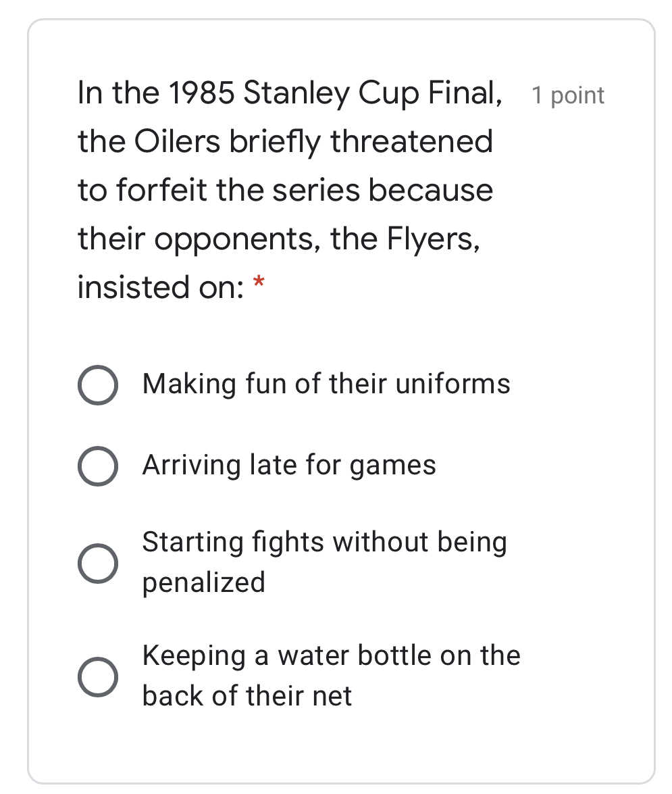This screenshot has width=672, height=794.
Task: Pick the 'Starting fights without being penalized' radio circle
Action: [x=99, y=563]
